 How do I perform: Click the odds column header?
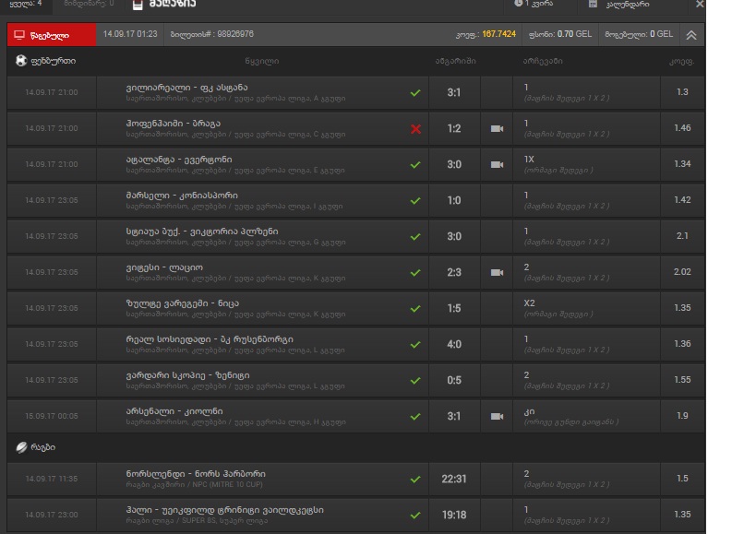pyautogui.click(x=681, y=62)
